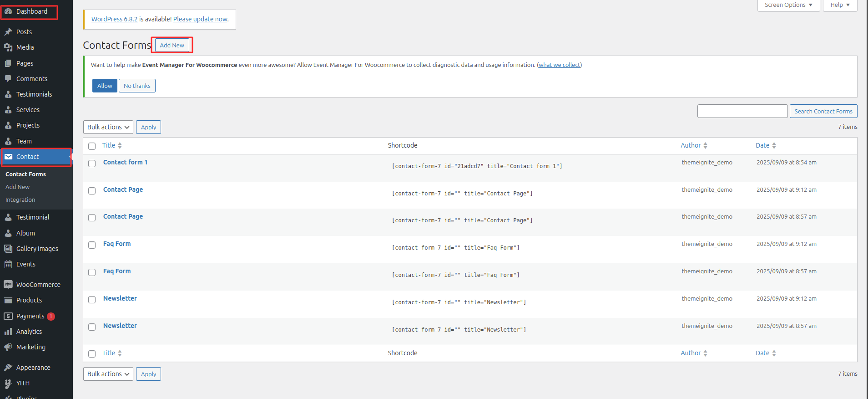Viewport: 868px width, 399px height.
Task: Click the Appearance paintbrush icon
Action: point(8,368)
